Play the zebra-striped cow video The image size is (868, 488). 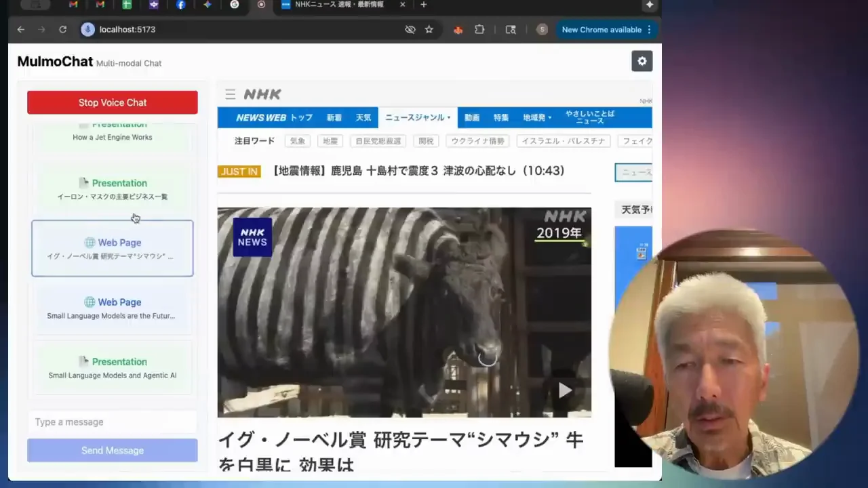click(565, 390)
